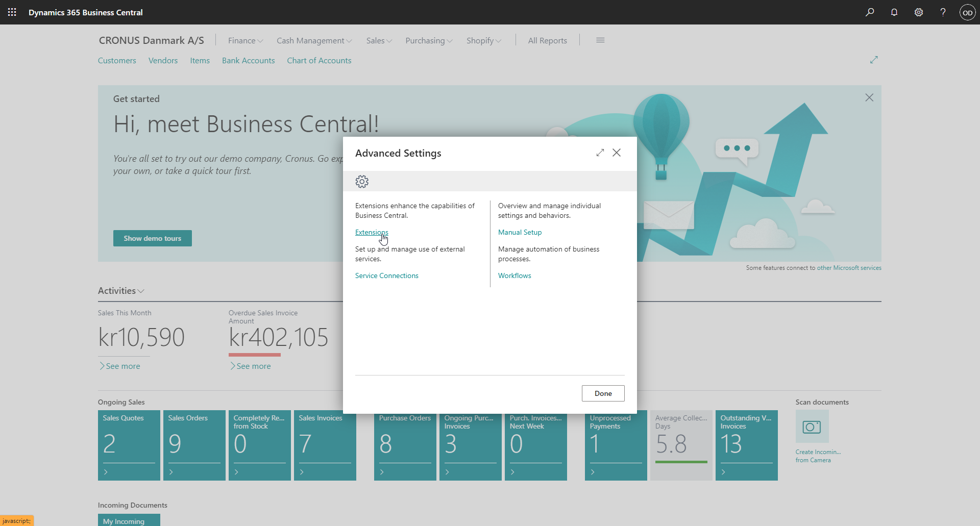Open the Vendors list
Screen dimensions: 980x526
pos(163,60)
